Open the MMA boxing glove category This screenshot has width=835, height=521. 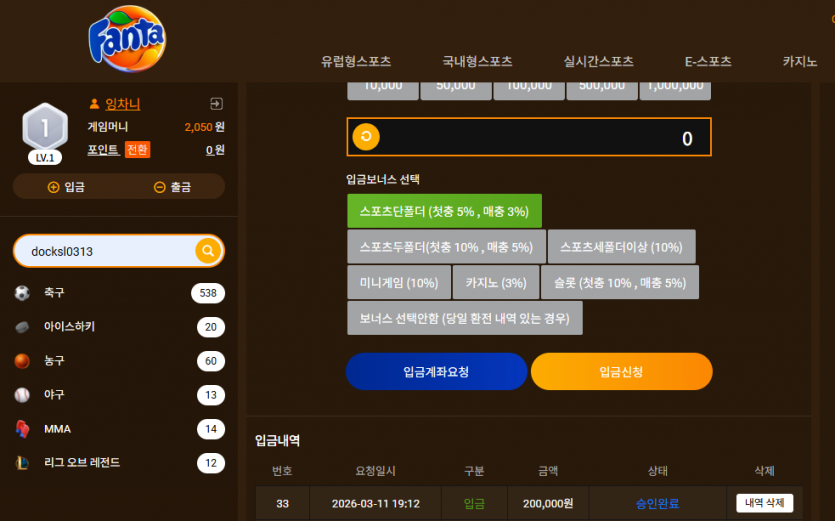pos(119,429)
